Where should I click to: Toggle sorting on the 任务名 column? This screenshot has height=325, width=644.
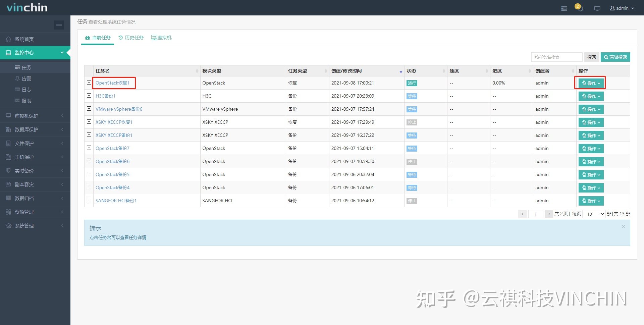pos(197,71)
